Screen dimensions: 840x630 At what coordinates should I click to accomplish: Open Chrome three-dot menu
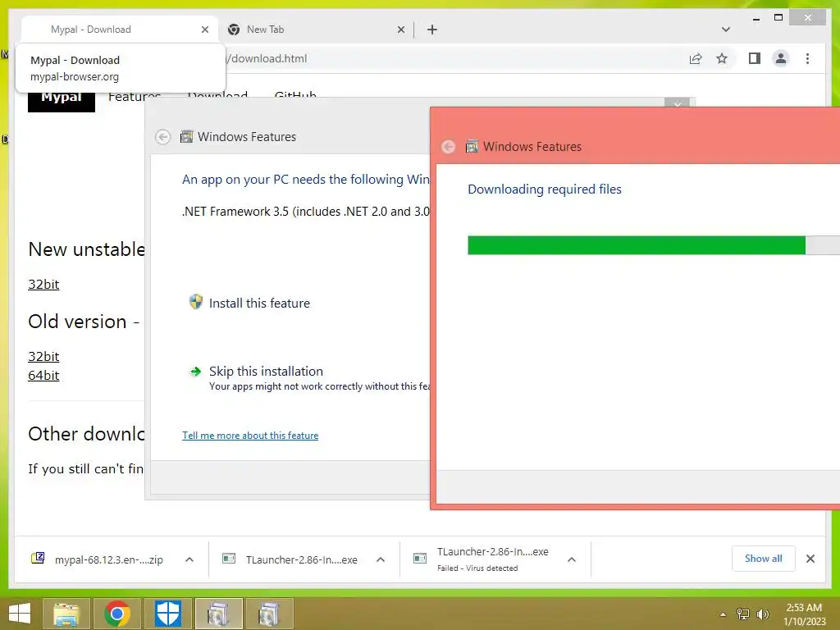tap(807, 58)
